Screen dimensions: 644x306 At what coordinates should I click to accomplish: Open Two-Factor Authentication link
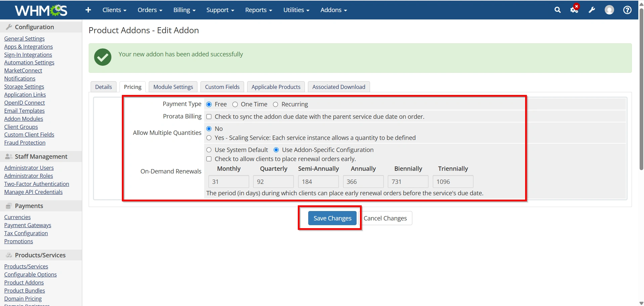[37, 184]
